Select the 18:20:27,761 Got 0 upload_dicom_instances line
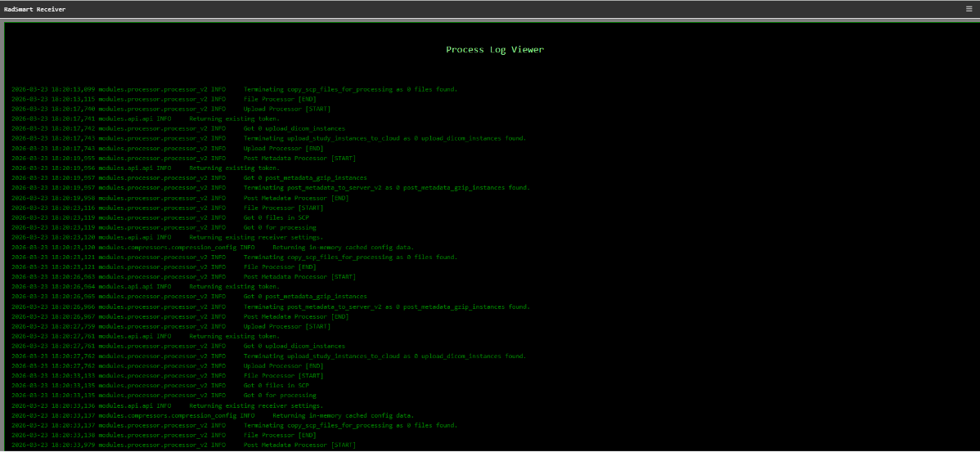 click(x=178, y=346)
